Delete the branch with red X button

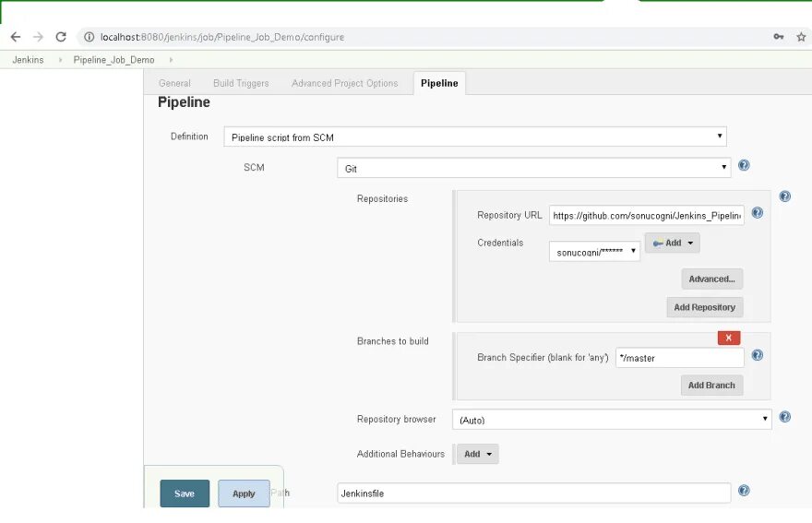[728, 338]
